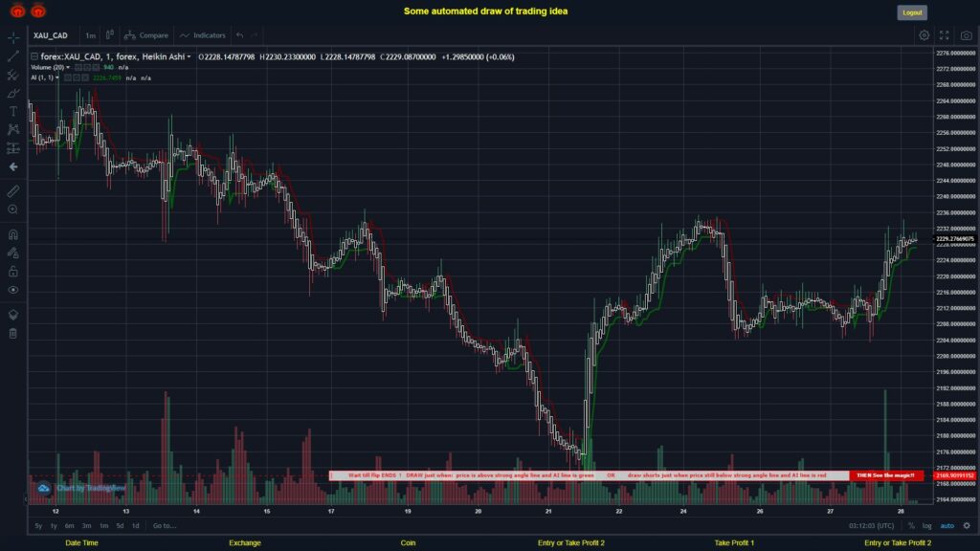Select the 6m time range
This screenshot has height=551, width=980.
click(69, 526)
